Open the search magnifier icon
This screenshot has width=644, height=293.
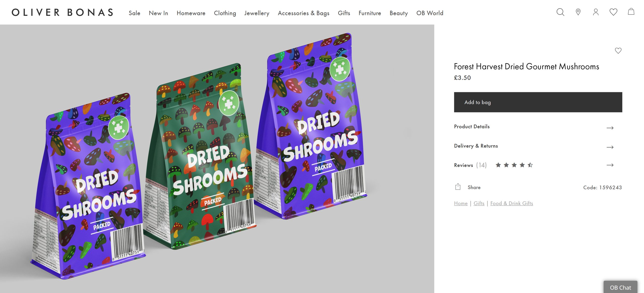point(560,12)
